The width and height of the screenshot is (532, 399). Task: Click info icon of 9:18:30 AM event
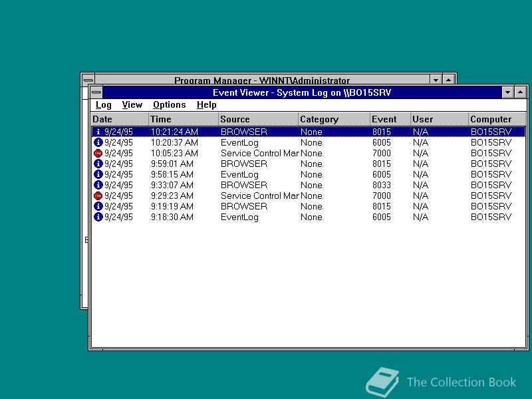(x=98, y=217)
